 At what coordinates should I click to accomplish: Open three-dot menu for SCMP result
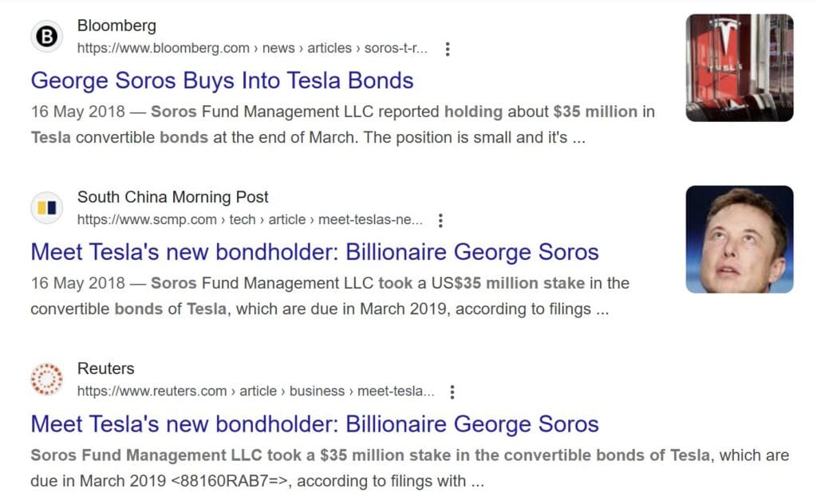point(440,220)
